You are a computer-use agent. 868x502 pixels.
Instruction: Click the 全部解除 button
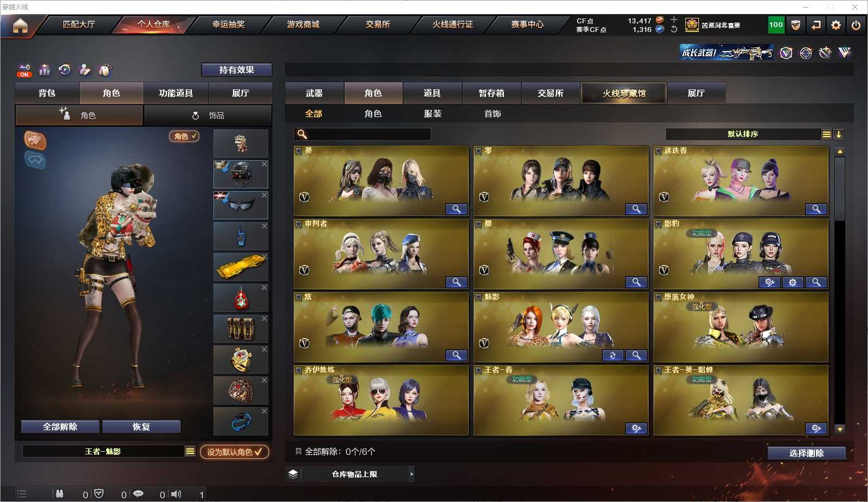pos(60,427)
